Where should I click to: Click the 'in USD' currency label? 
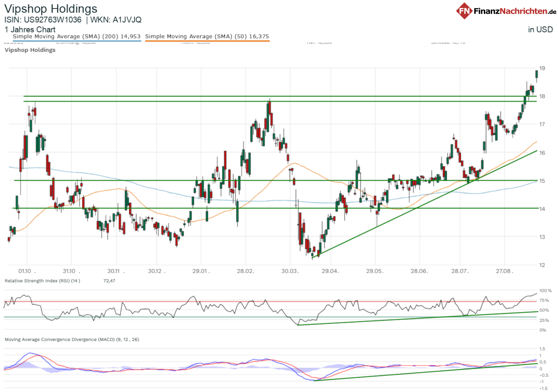pos(541,30)
